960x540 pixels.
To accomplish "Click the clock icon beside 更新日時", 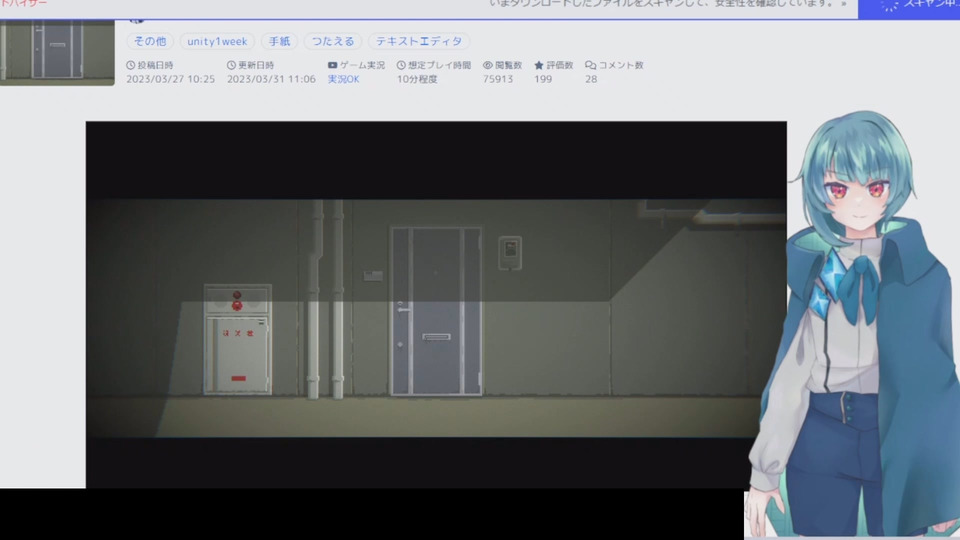I will coord(231,65).
